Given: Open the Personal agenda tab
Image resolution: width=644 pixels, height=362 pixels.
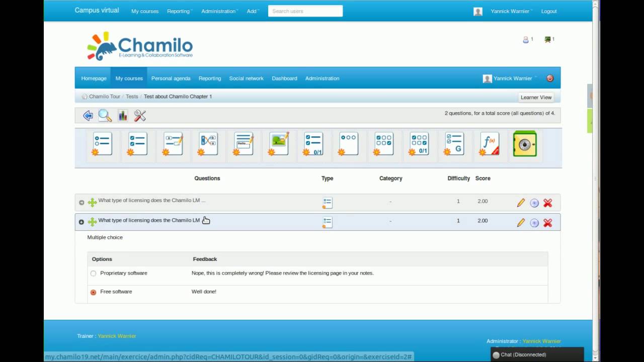Looking at the screenshot, I should 171,78.
